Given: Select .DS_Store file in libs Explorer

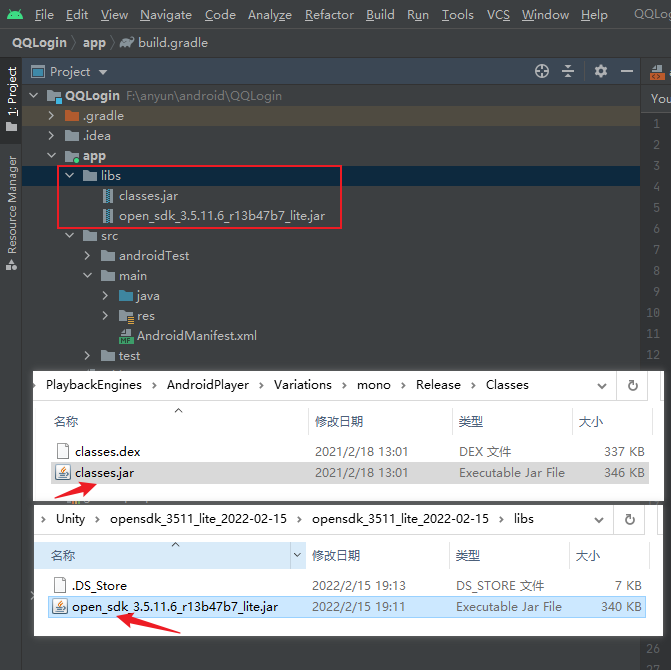Looking at the screenshot, I should (99, 586).
